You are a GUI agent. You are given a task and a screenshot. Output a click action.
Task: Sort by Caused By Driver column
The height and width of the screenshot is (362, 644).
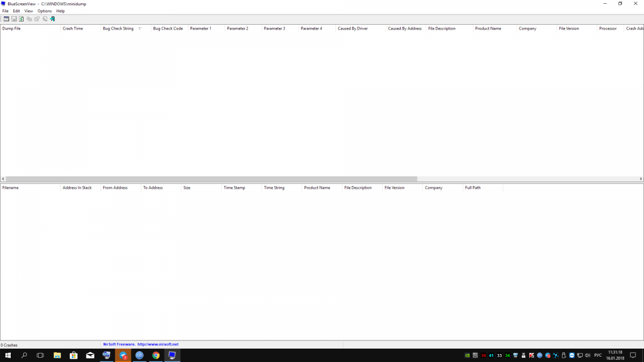tap(361, 28)
